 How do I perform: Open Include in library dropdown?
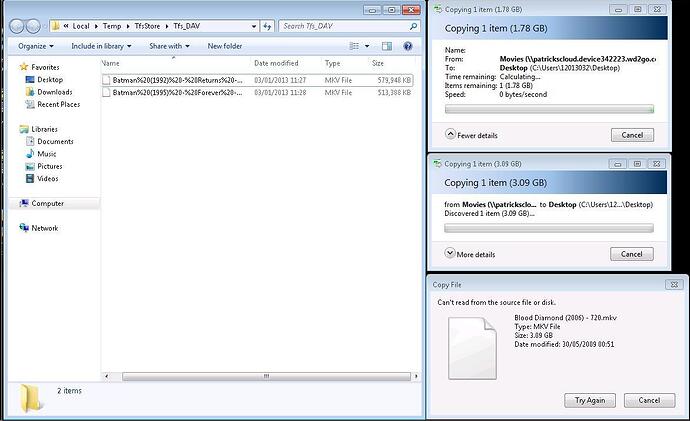[x=101, y=46]
